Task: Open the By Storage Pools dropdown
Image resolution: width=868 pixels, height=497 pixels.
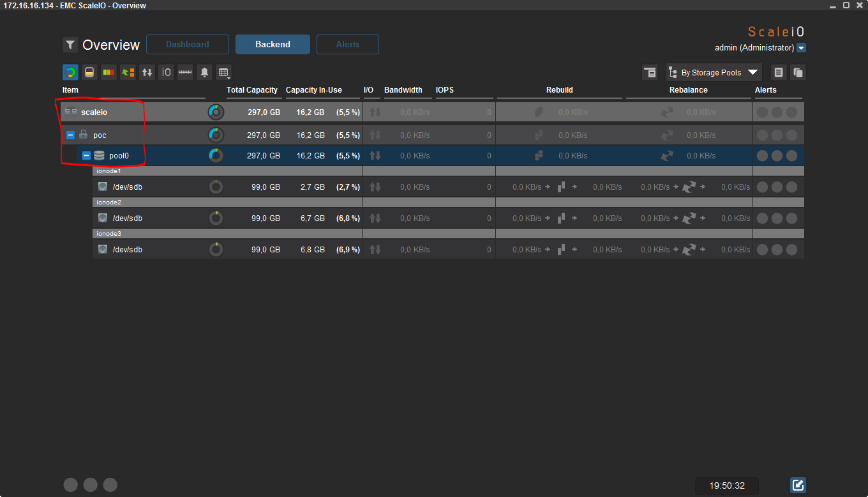Action: 714,72
